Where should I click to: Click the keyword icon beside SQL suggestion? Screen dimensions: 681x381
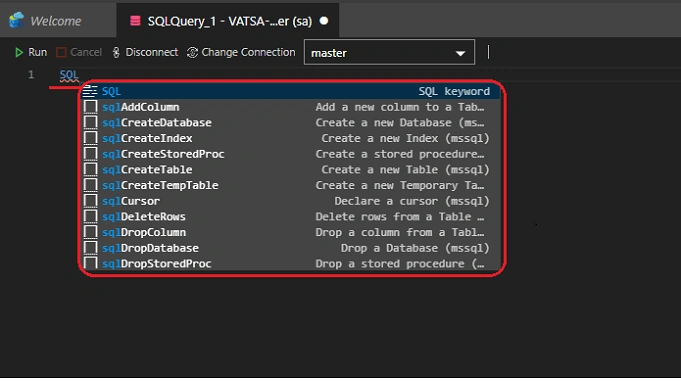pyautogui.click(x=90, y=91)
